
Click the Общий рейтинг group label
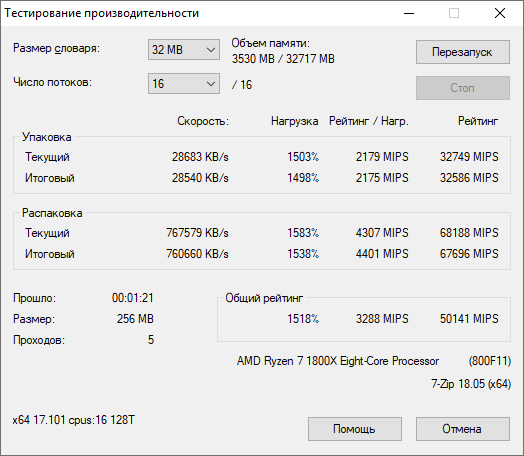click(264, 298)
